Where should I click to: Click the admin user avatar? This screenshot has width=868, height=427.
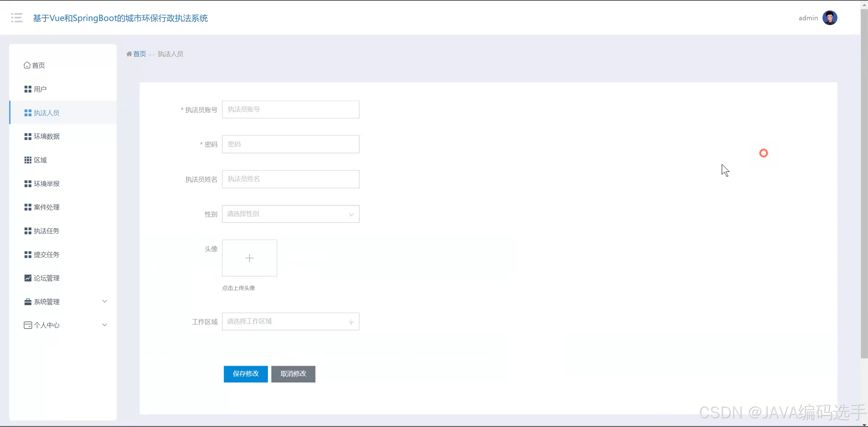coord(830,18)
